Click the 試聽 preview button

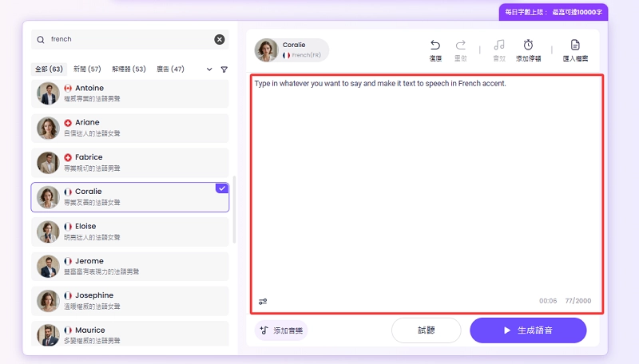point(427,330)
